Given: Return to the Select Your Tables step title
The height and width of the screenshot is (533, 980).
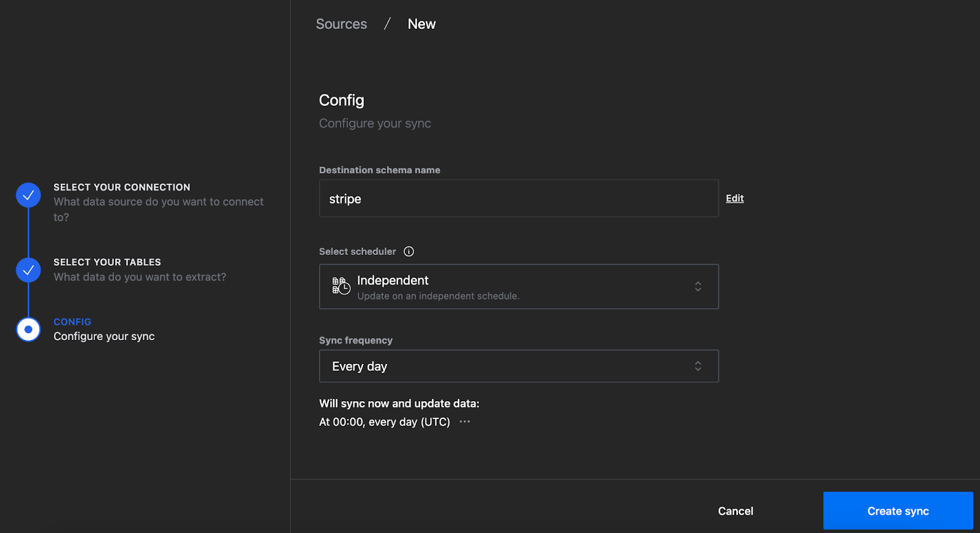Looking at the screenshot, I should coord(107,262).
